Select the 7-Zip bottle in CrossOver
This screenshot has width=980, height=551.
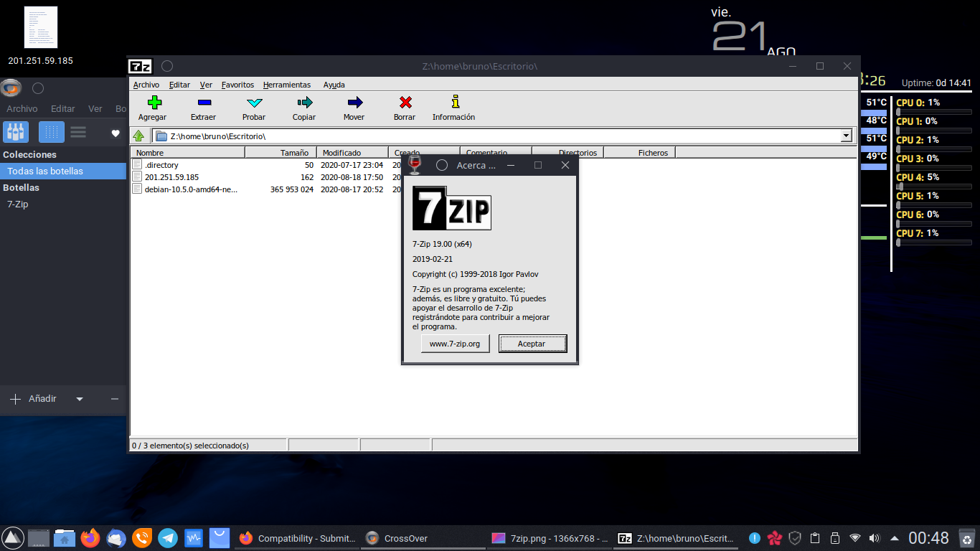point(63,204)
